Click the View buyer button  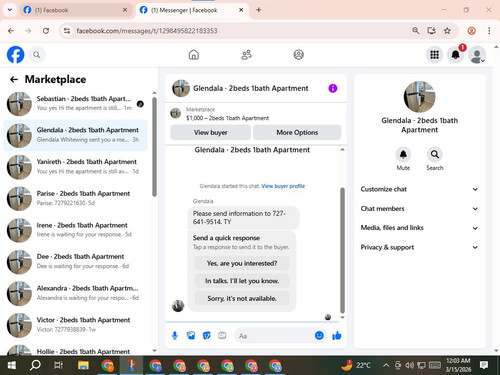tap(210, 132)
